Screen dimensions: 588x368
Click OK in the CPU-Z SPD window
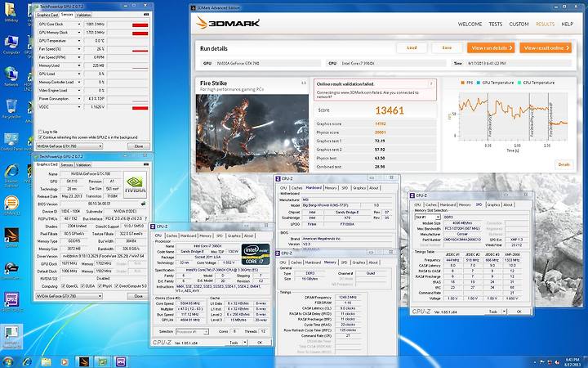coord(519,312)
